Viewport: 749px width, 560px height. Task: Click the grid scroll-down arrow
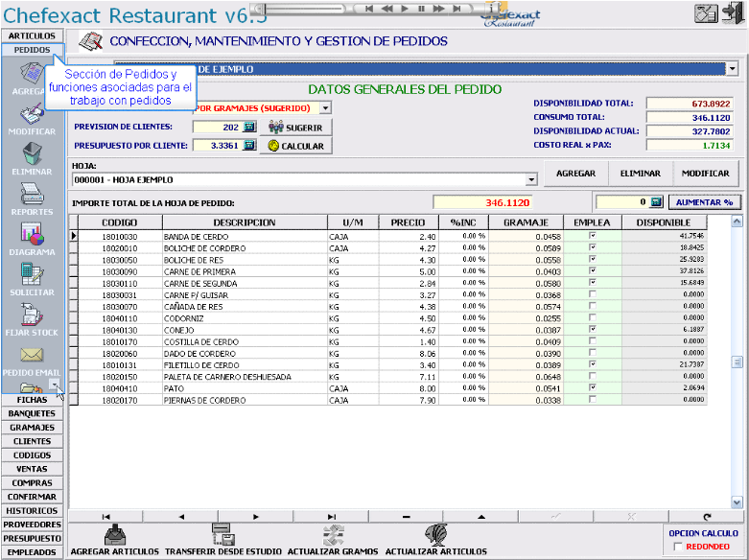coord(737,502)
